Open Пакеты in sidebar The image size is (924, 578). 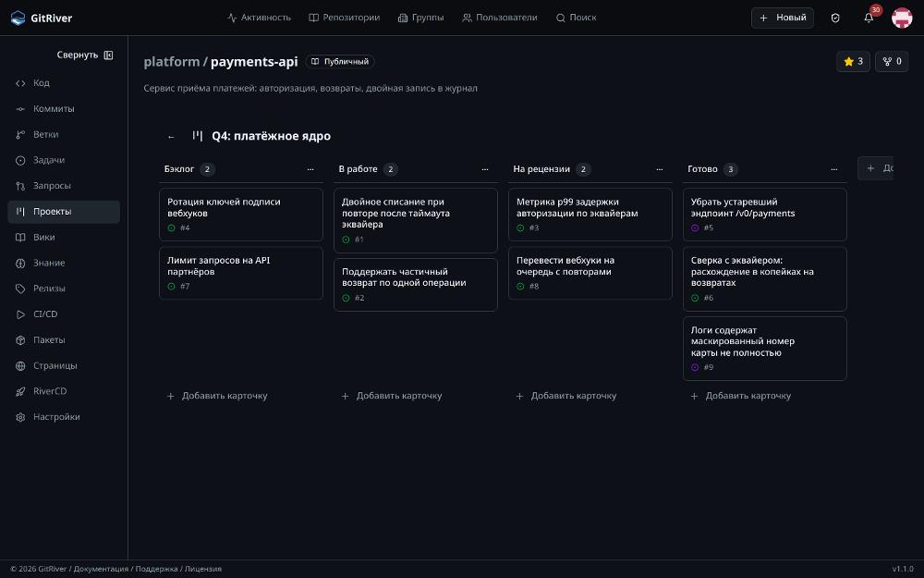point(64,339)
